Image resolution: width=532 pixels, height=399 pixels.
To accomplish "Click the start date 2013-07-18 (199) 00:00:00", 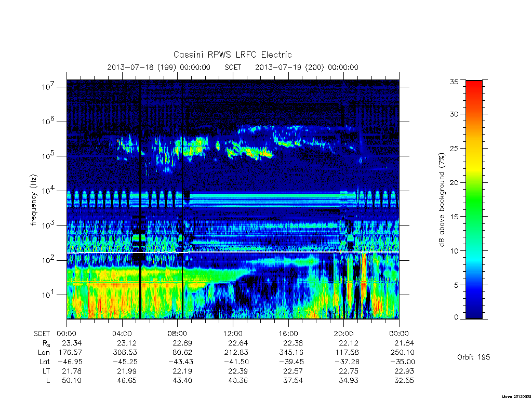I will [x=159, y=67].
